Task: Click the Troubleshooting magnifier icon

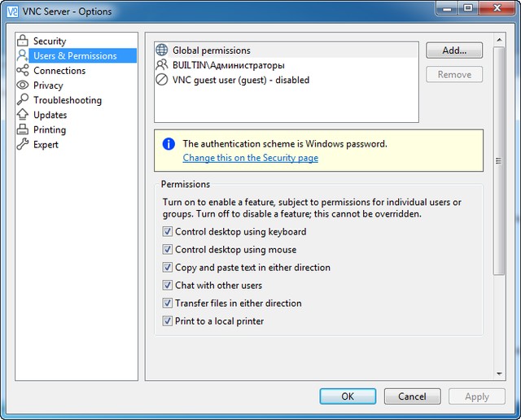Action: 23,99
